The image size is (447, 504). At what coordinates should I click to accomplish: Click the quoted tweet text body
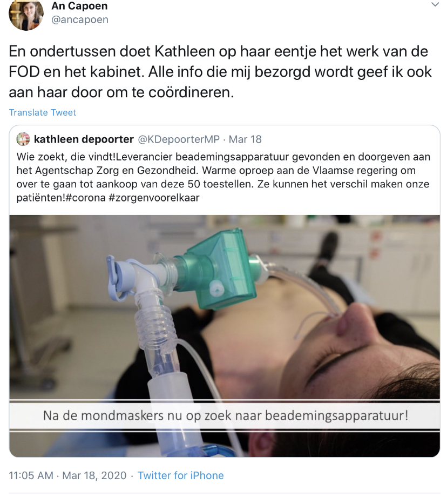[223, 177]
